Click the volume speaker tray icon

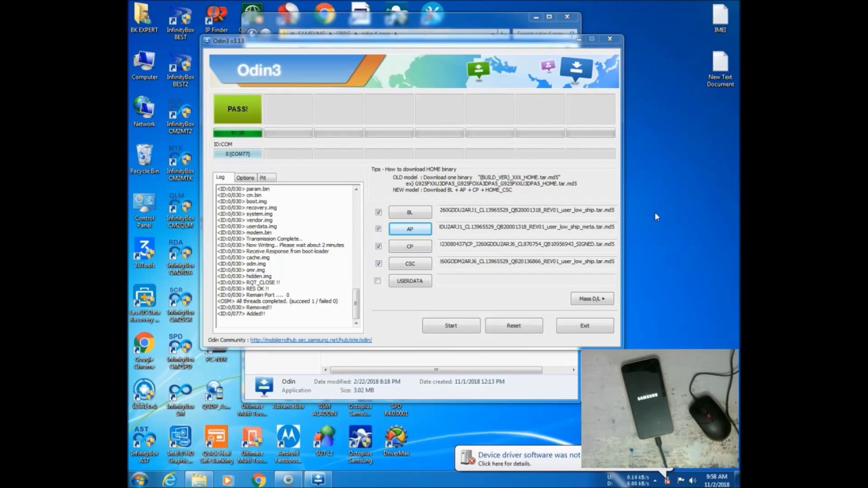[693, 480]
